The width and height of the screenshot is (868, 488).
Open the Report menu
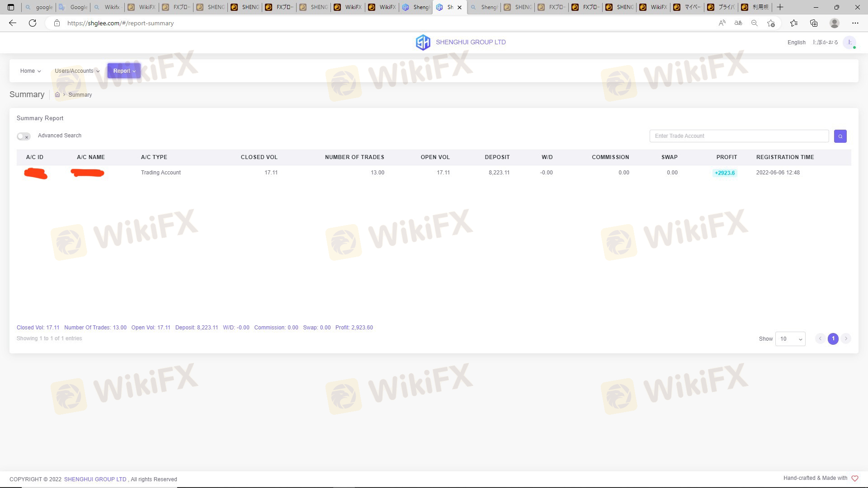pos(124,71)
